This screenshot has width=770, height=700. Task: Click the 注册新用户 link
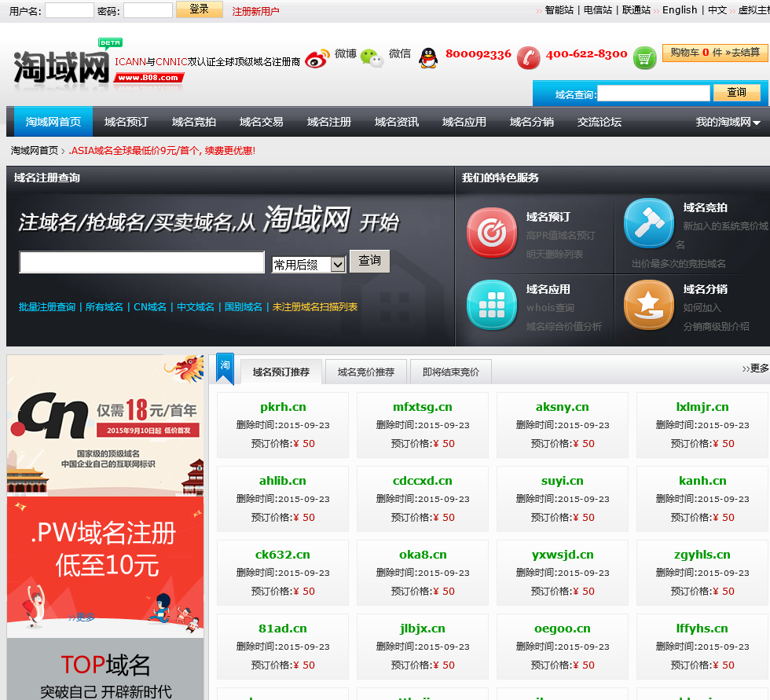255,11
